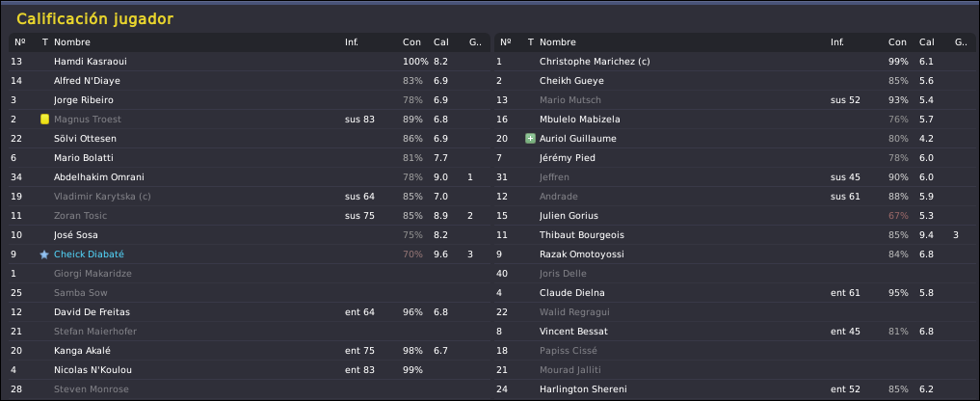Click Harlington Shereni in the substitutes list

click(x=583, y=389)
